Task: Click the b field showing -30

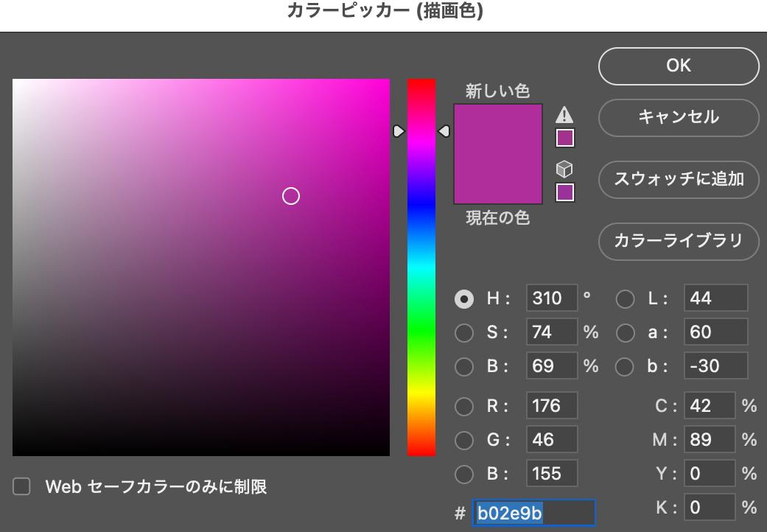Action: tap(715, 365)
